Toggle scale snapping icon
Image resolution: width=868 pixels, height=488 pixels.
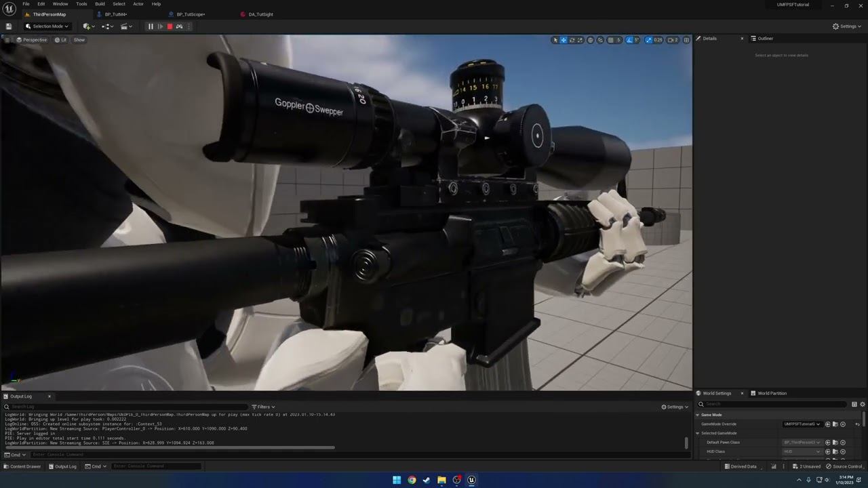pos(648,40)
